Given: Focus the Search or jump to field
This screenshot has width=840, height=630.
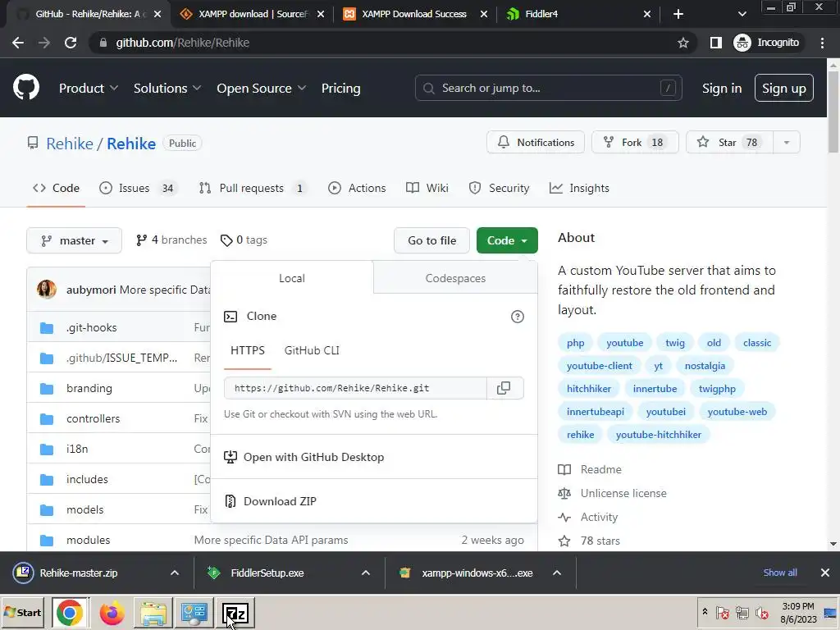Looking at the screenshot, I should [548, 88].
